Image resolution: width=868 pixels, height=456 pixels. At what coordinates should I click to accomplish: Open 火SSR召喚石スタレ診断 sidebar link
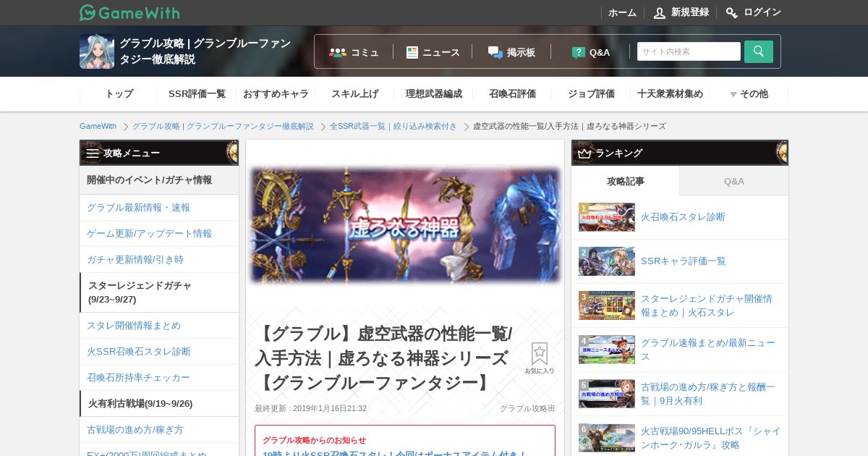pos(159,352)
